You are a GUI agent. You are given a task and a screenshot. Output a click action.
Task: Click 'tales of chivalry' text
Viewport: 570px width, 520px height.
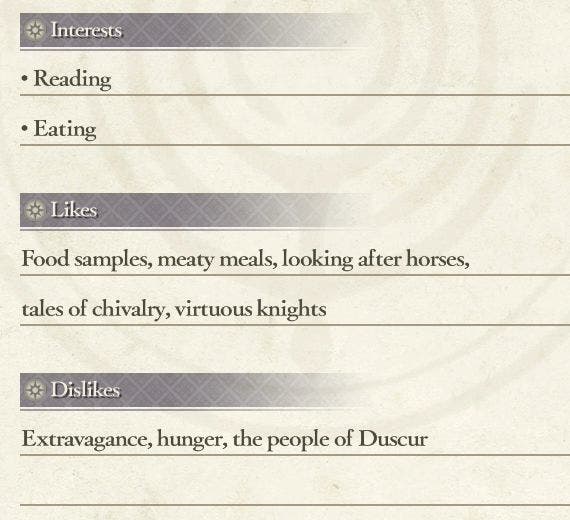pyautogui.click(x=93, y=309)
